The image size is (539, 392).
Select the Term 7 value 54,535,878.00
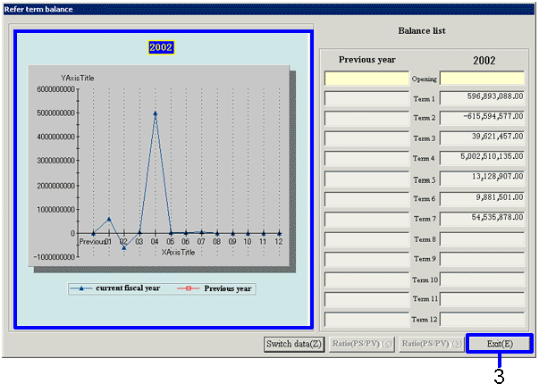point(482,219)
